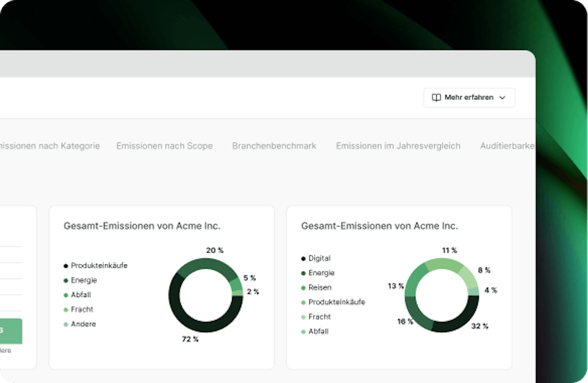Toggle the Fracht series in left chart legend
Image resolution: width=588 pixels, height=383 pixels.
pyautogui.click(x=66, y=310)
